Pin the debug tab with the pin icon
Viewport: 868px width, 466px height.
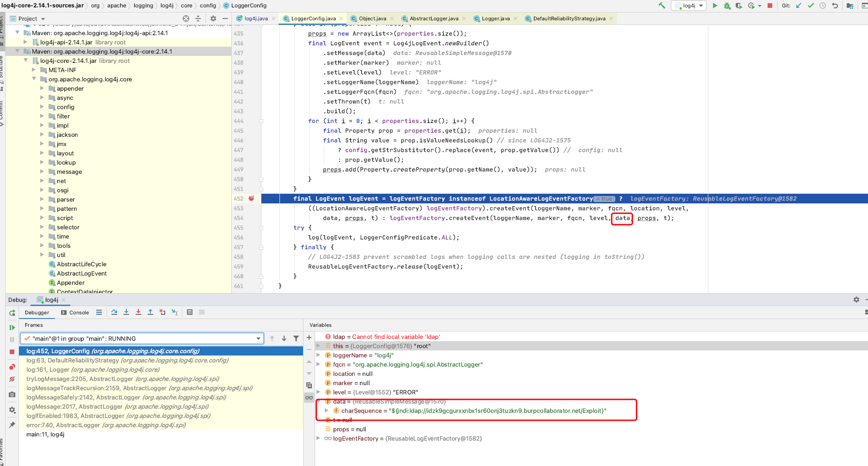click(12, 424)
